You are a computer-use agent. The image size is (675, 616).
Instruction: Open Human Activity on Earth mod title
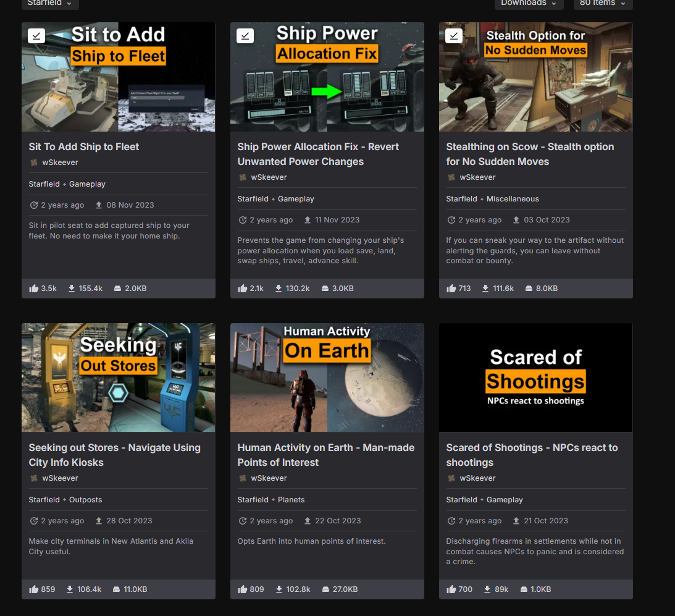pos(326,455)
